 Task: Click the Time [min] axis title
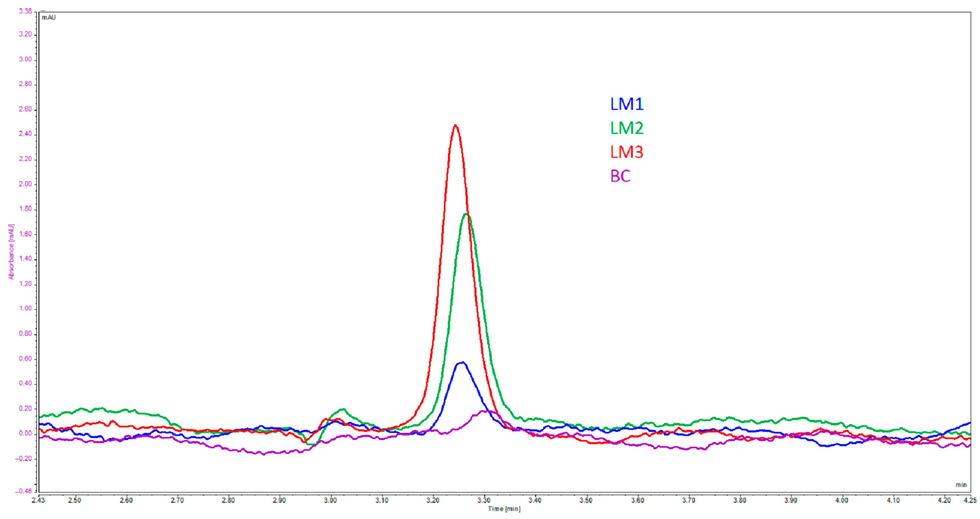click(504, 509)
